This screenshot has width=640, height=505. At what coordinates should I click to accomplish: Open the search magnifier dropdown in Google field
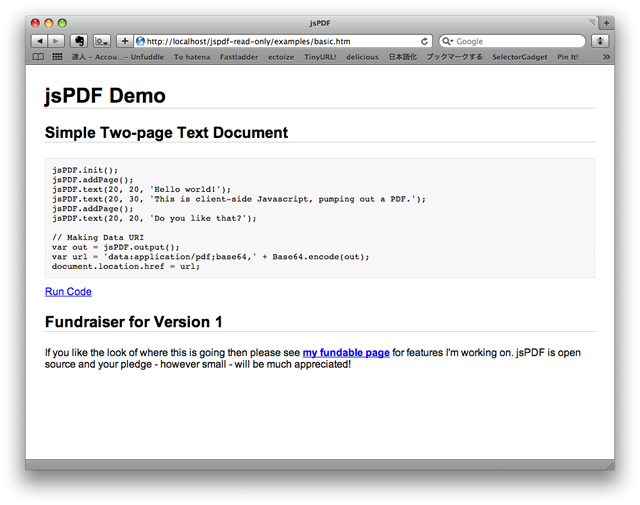(448, 41)
